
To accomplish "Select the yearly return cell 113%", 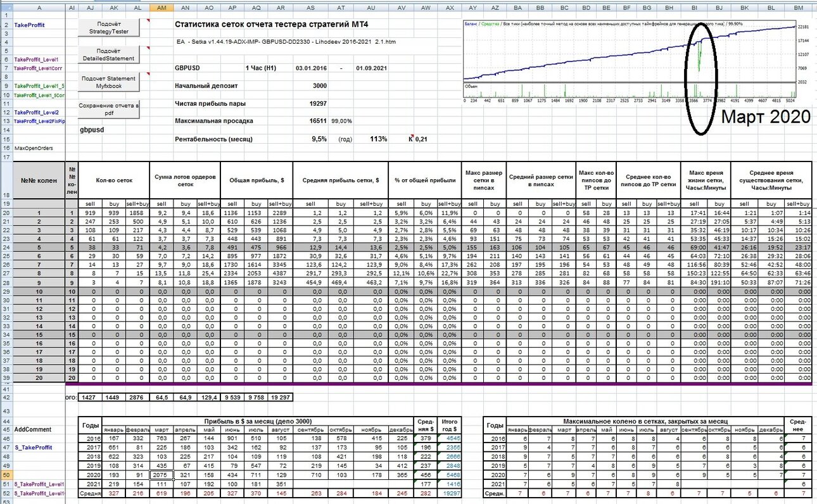I will tap(378, 139).
